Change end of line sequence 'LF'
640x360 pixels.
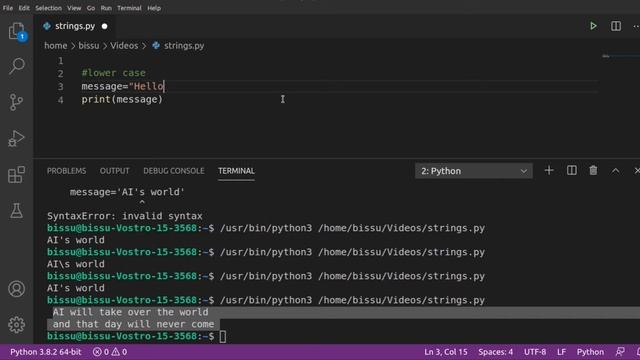561,352
